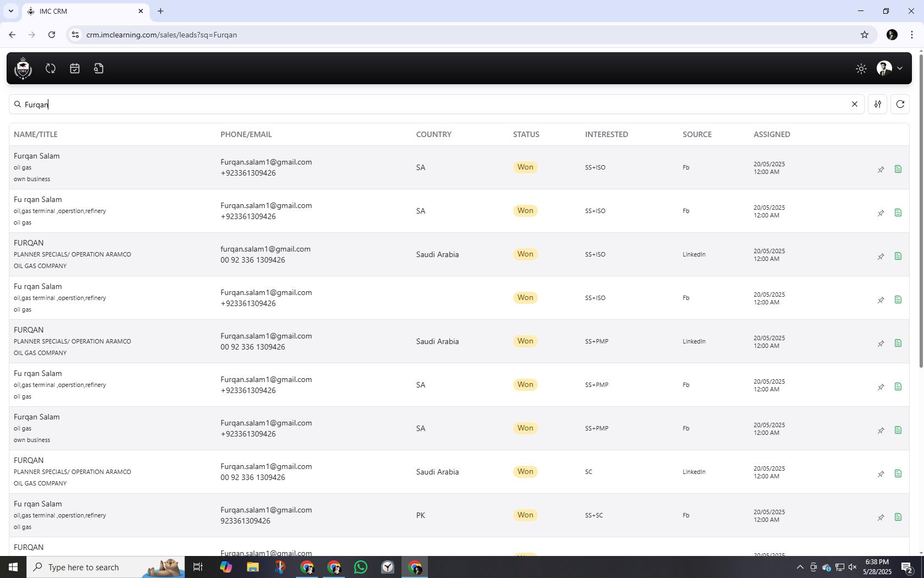Open notes for Fu rqan Salam blank-country lead

898,299
